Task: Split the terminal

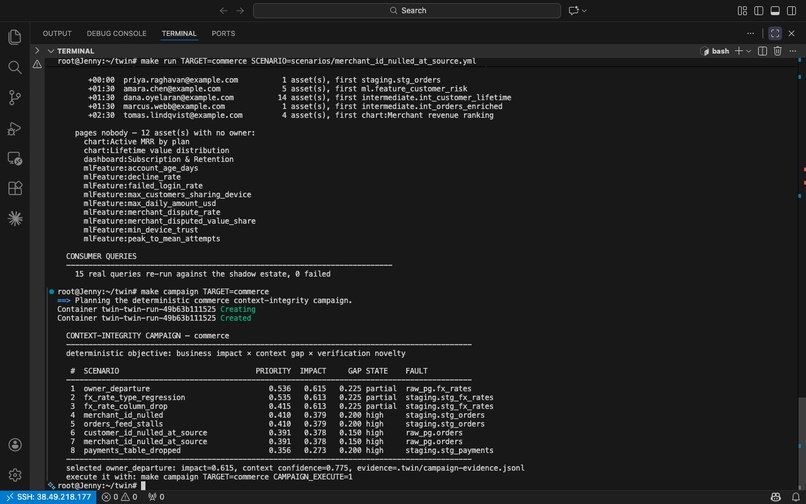Action: (762, 51)
